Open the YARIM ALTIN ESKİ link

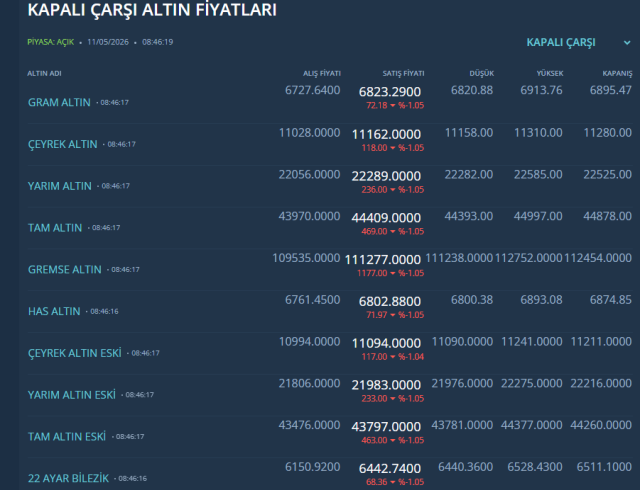click(71, 395)
